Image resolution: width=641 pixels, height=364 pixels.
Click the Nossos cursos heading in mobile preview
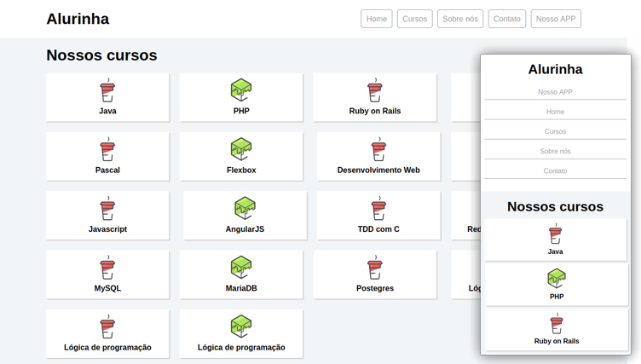coord(555,206)
